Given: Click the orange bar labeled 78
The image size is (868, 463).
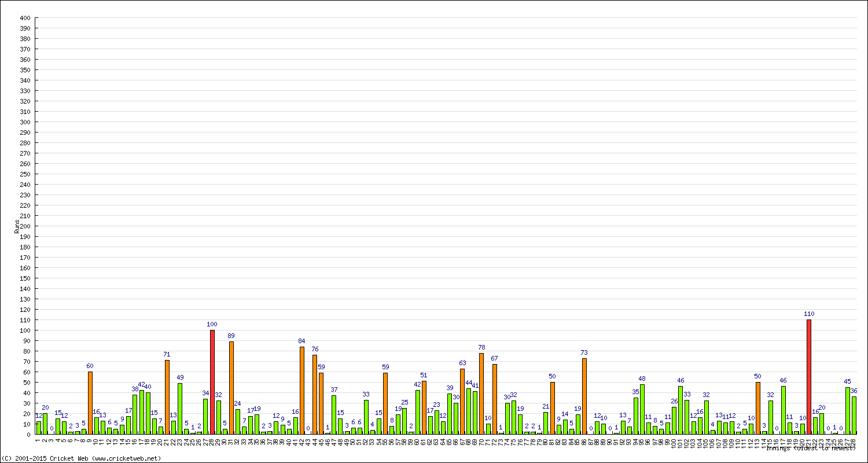Looking at the screenshot, I should (481, 394).
